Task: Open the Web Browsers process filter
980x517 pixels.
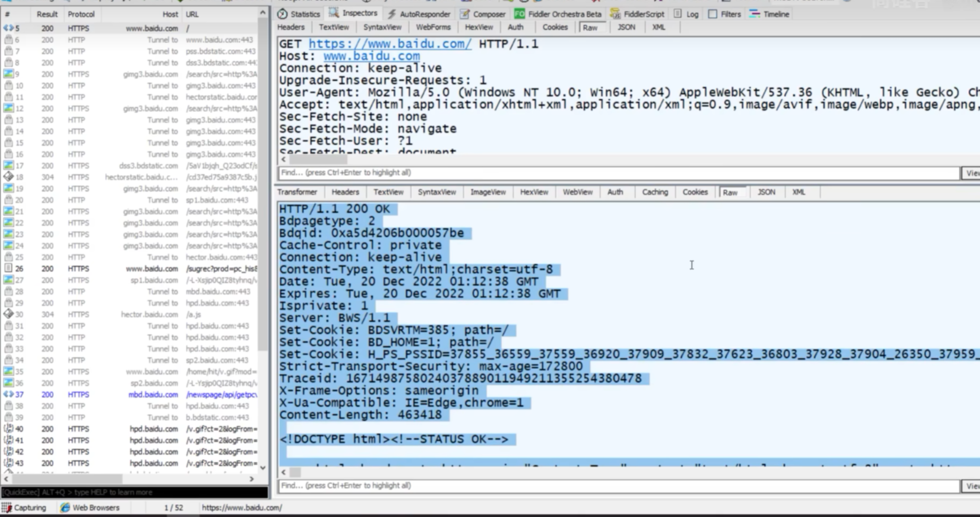Action: [90, 507]
